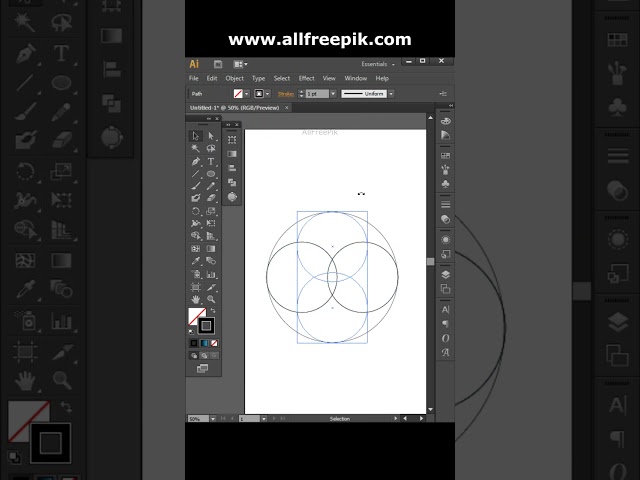Click stroke weight stepper arrows
This screenshot has width=640, height=480.
point(301,94)
